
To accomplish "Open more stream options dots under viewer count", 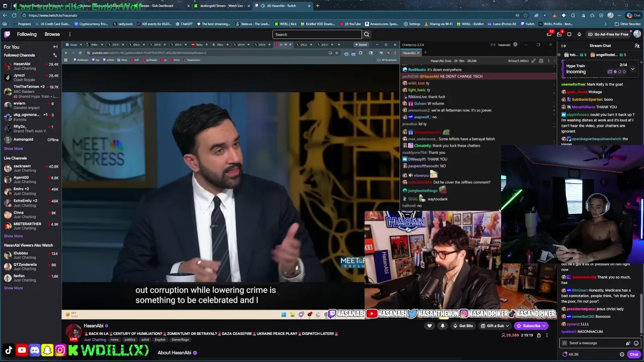I will click(547, 335).
